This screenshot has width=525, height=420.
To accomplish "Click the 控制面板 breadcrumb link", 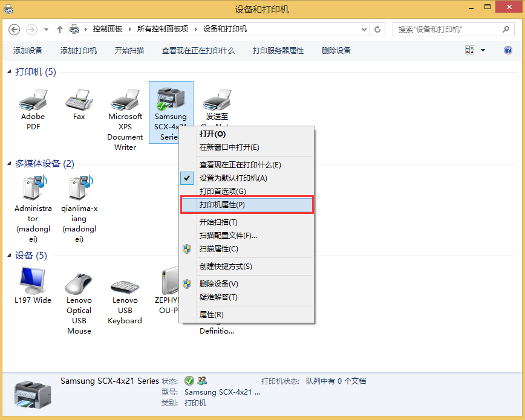I will point(108,29).
